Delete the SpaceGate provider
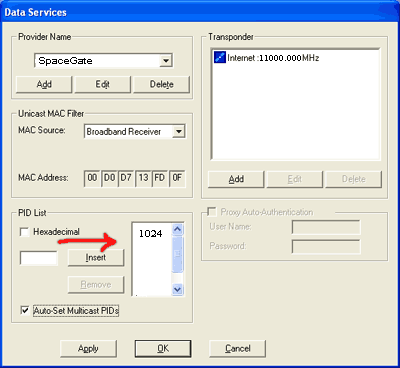Screen dimensions: 400x368 (x=161, y=84)
